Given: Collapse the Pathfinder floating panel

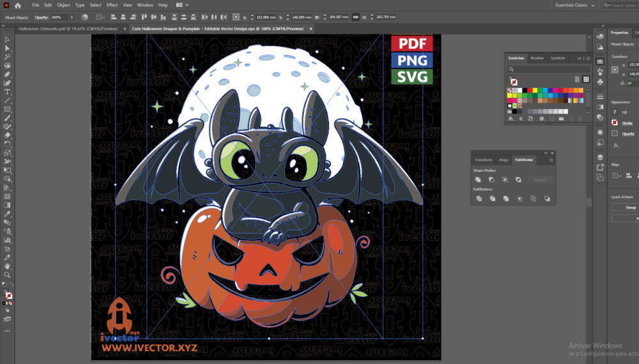Looking at the screenshot, I should 545,153.
